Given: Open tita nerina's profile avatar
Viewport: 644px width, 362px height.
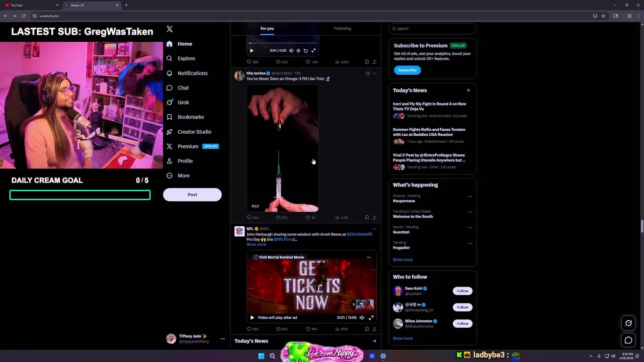Looking at the screenshot, I should (239, 76).
